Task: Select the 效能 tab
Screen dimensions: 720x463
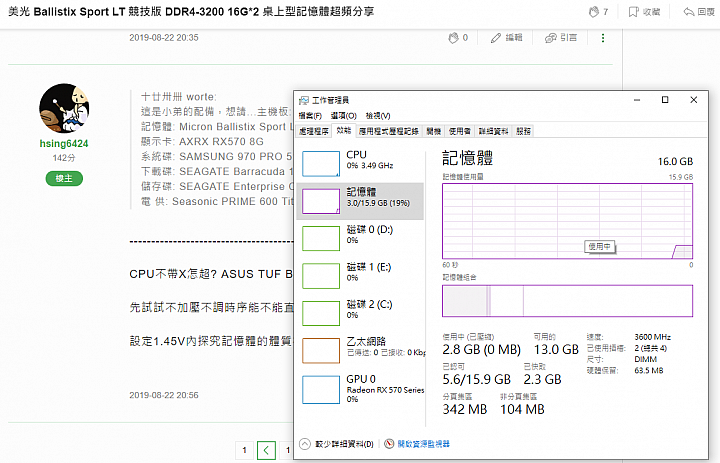Action: point(343,131)
